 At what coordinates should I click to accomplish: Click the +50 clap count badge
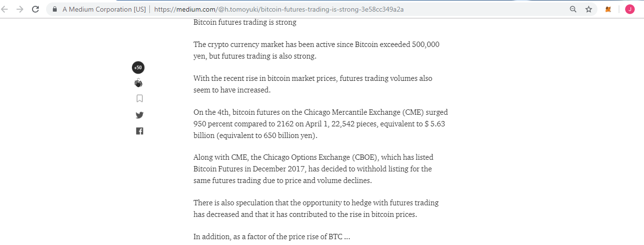coord(138,67)
